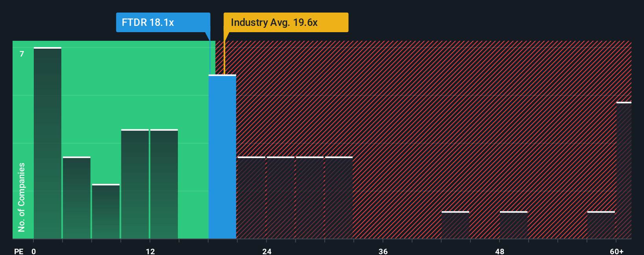Select the short bar starting at the PE 48 tick
644x255 pixels.
tap(514, 225)
